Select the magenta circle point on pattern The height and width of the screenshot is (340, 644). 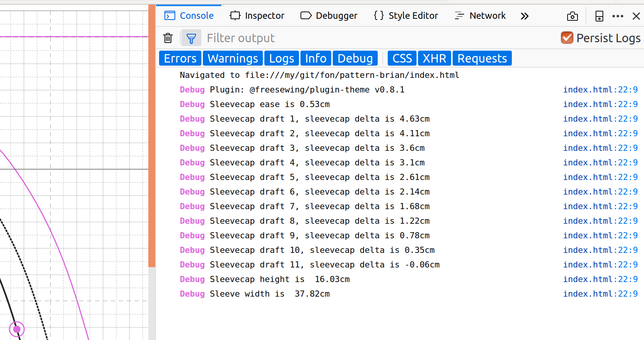(x=17, y=329)
